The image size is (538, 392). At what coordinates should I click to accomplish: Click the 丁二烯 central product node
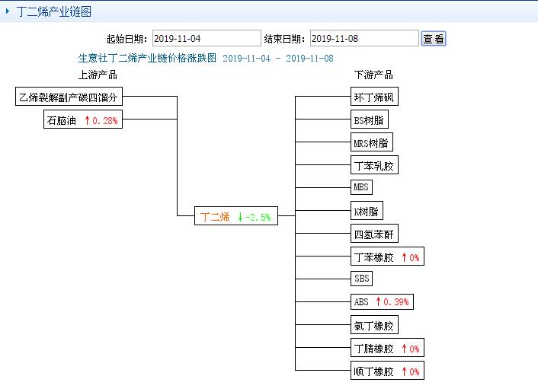click(x=236, y=216)
